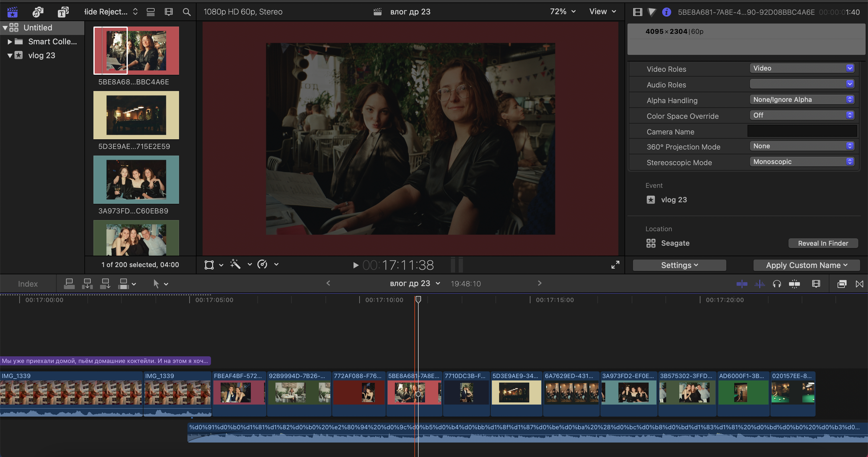
Task: Toggle solo headphones button
Action: (777, 284)
